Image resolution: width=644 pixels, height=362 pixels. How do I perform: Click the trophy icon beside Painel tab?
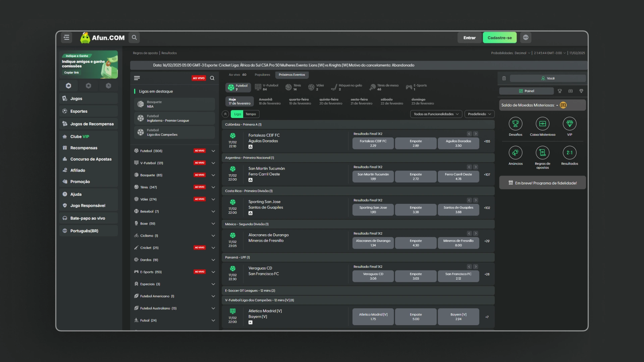point(559,91)
